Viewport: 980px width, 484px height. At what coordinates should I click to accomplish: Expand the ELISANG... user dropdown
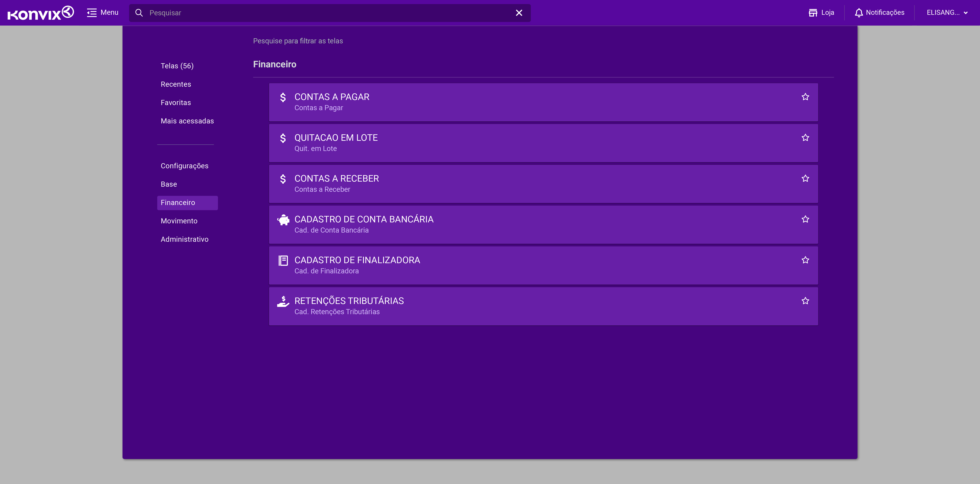coord(947,13)
